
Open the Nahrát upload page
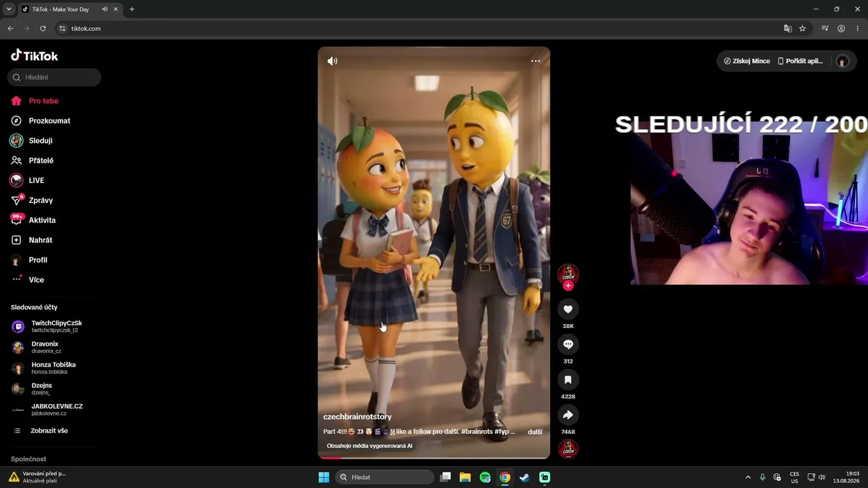tap(40, 240)
